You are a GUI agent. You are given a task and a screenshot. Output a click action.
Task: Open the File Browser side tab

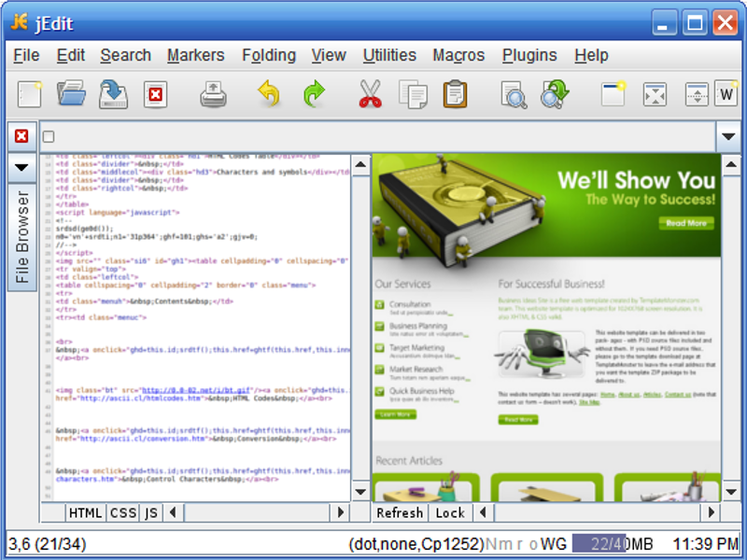click(x=21, y=237)
